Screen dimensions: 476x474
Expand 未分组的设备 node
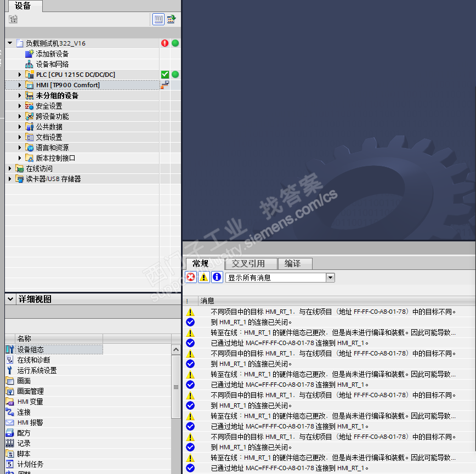coord(20,95)
